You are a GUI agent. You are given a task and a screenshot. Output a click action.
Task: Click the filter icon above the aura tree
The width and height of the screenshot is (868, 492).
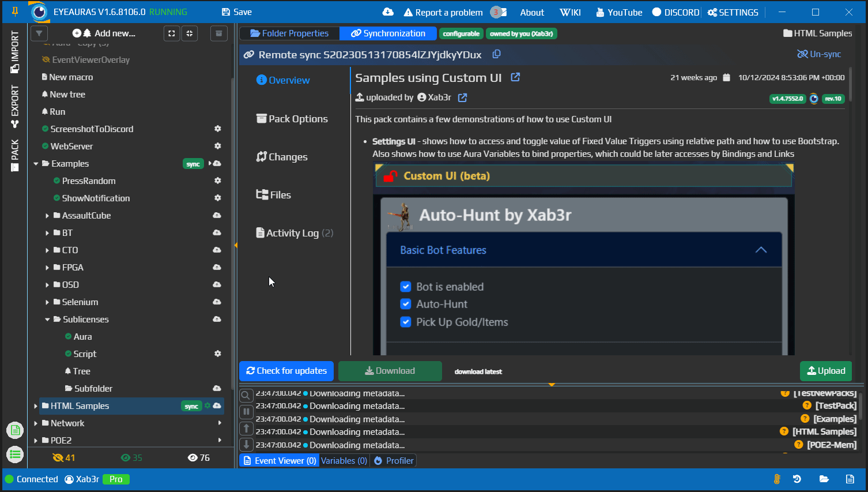click(x=39, y=33)
